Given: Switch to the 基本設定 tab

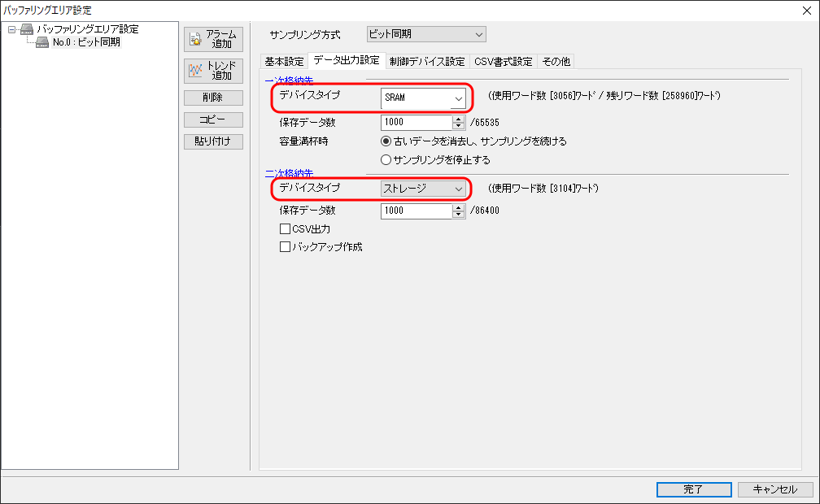Looking at the screenshot, I should point(284,62).
